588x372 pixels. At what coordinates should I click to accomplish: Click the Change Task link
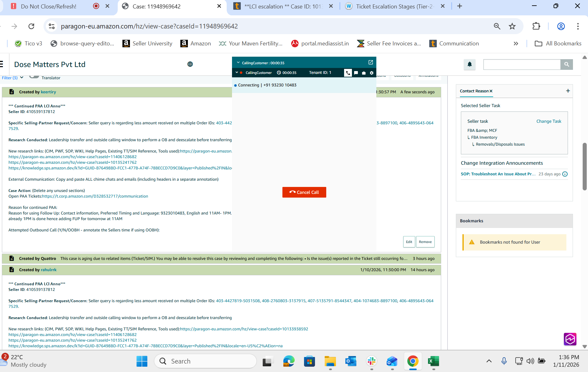549,121
